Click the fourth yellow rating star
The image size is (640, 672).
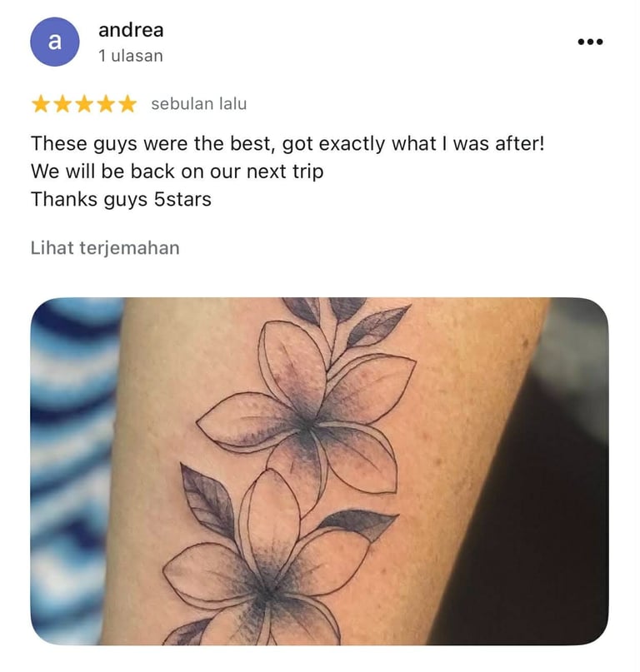point(106,104)
